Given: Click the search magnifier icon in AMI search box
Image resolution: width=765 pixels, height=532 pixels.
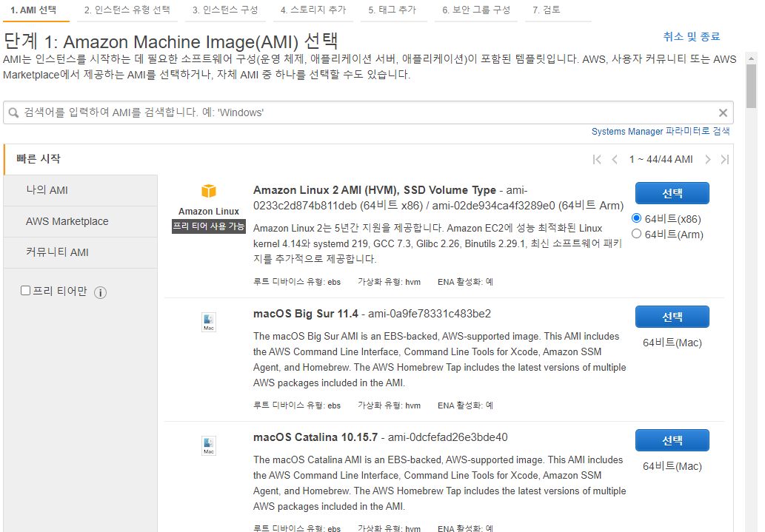Looking at the screenshot, I should pos(13,112).
